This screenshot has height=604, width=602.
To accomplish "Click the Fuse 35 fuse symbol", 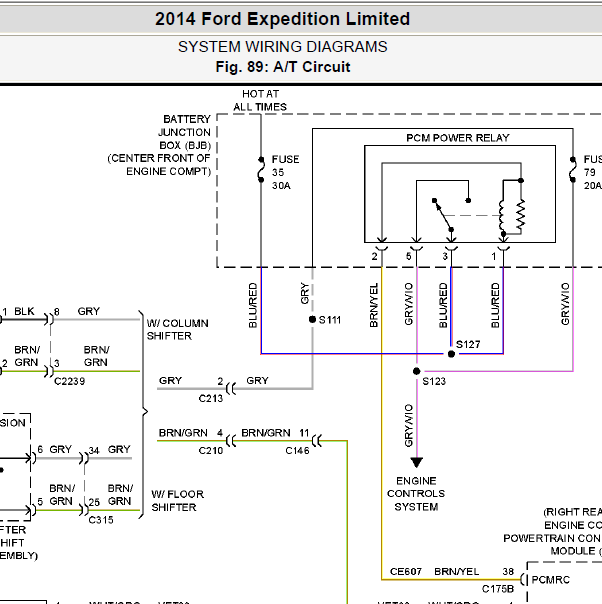I will (x=261, y=169).
